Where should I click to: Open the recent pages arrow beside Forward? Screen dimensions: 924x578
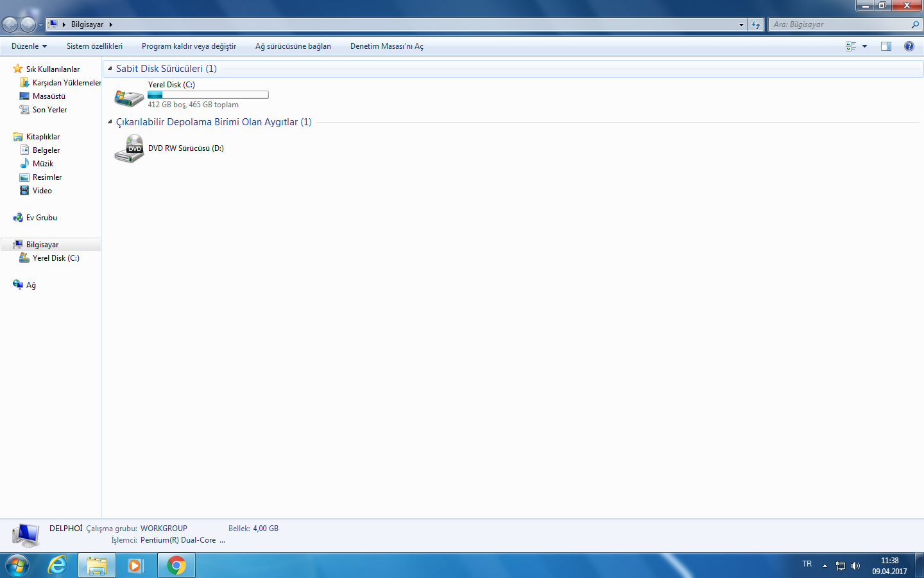coord(40,25)
